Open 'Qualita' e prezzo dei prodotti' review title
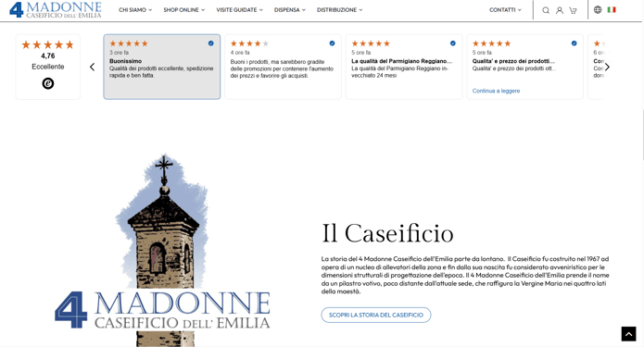The image size is (644, 347). tap(513, 61)
